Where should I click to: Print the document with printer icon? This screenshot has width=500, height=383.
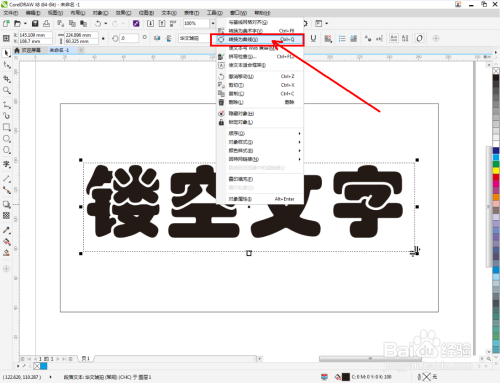coord(46,23)
